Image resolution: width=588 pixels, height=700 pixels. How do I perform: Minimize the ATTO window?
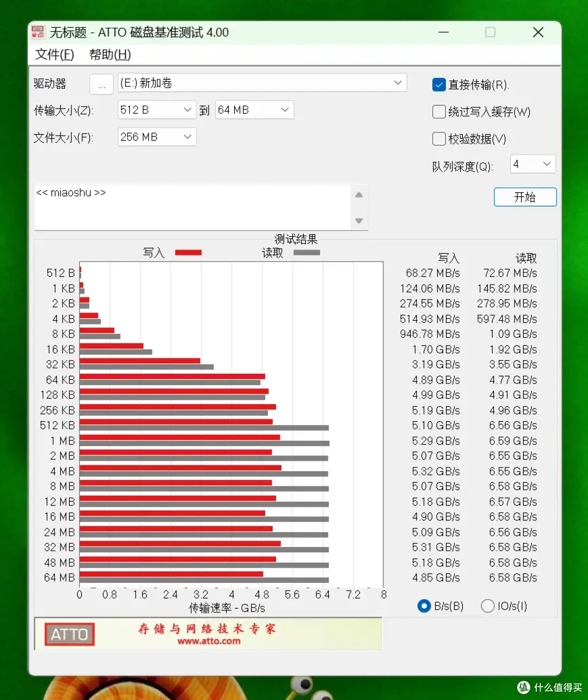(x=444, y=32)
